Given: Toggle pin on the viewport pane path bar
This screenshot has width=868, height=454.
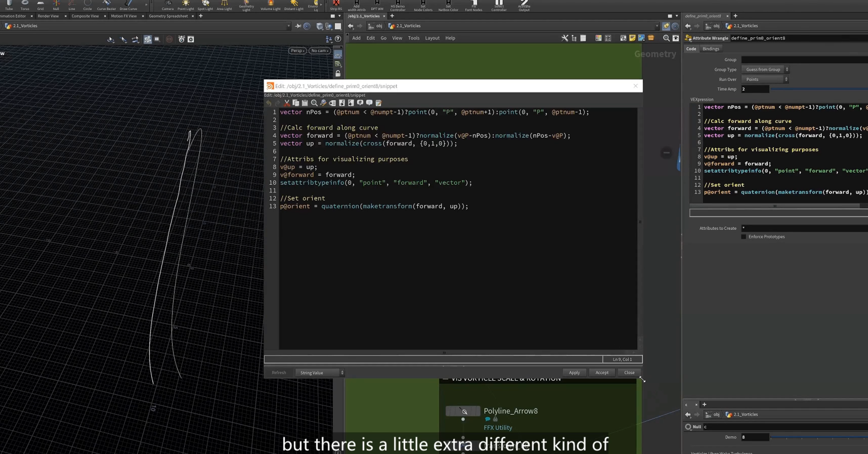Looking at the screenshot, I should (x=298, y=26).
